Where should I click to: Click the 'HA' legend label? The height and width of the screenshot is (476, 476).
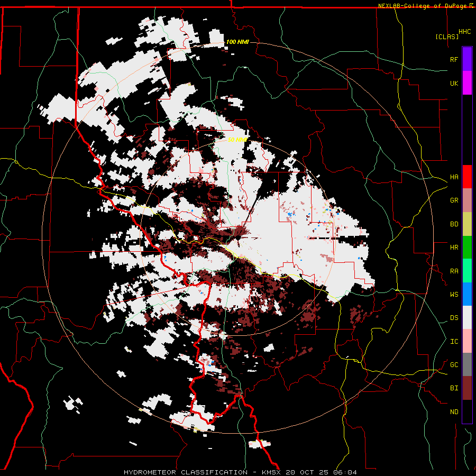click(x=454, y=177)
